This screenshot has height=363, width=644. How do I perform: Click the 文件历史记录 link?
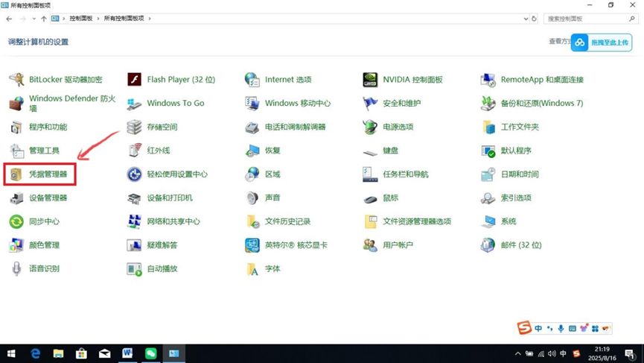coord(287,221)
